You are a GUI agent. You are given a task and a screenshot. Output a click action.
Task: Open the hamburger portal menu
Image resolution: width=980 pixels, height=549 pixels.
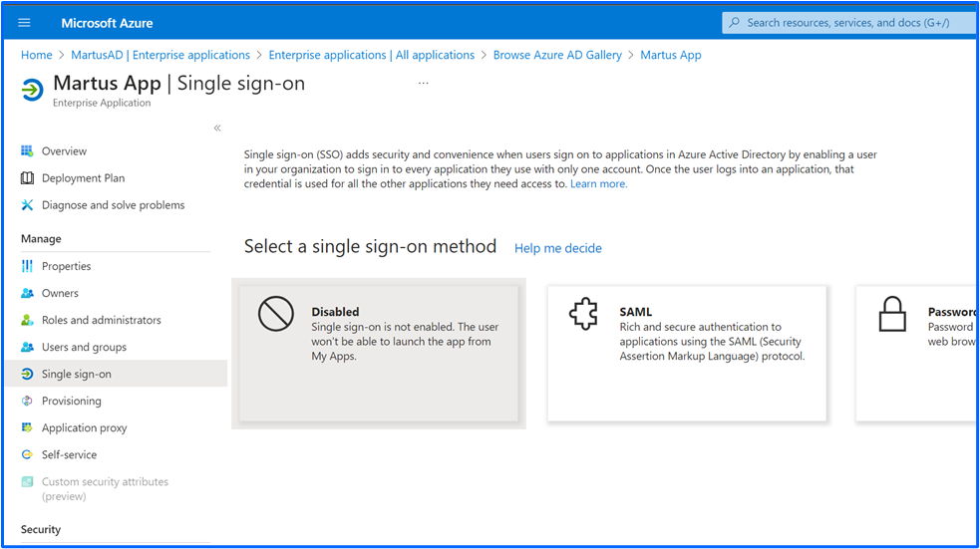click(24, 23)
